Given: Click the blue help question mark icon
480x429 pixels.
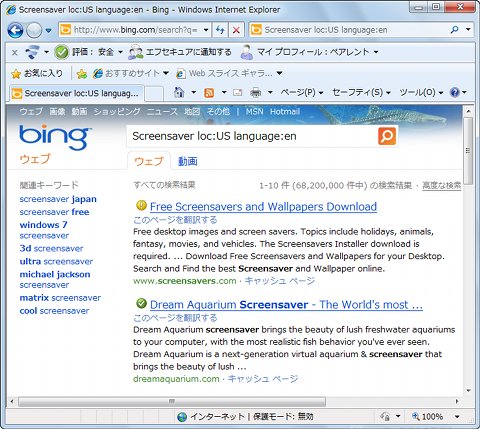Looking at the screenshot, I should (x=455, y=92).
